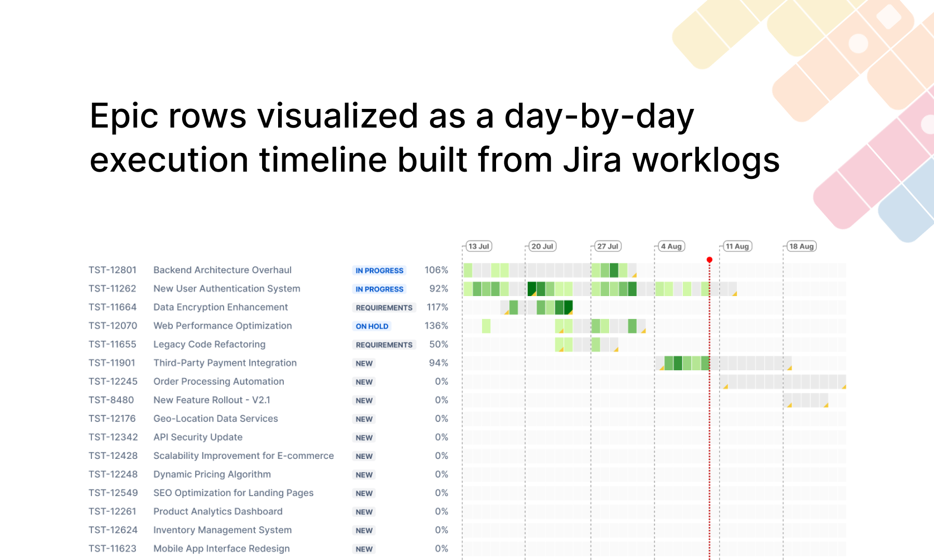
Task: Open the status selector on Legacy Code Refactoring
Action: tap(384, 345)
